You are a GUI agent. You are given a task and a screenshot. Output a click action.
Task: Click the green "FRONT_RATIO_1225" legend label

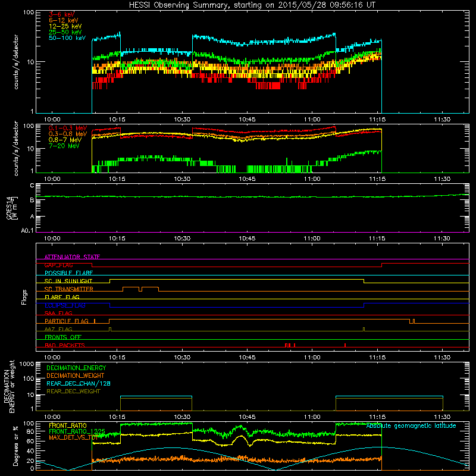point(77,431)
